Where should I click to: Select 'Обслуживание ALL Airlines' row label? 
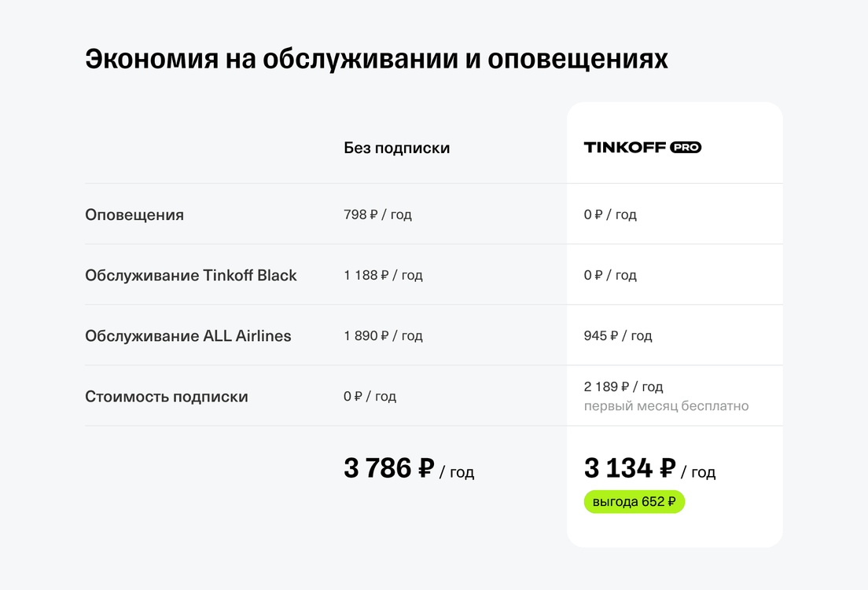[188, 335]
